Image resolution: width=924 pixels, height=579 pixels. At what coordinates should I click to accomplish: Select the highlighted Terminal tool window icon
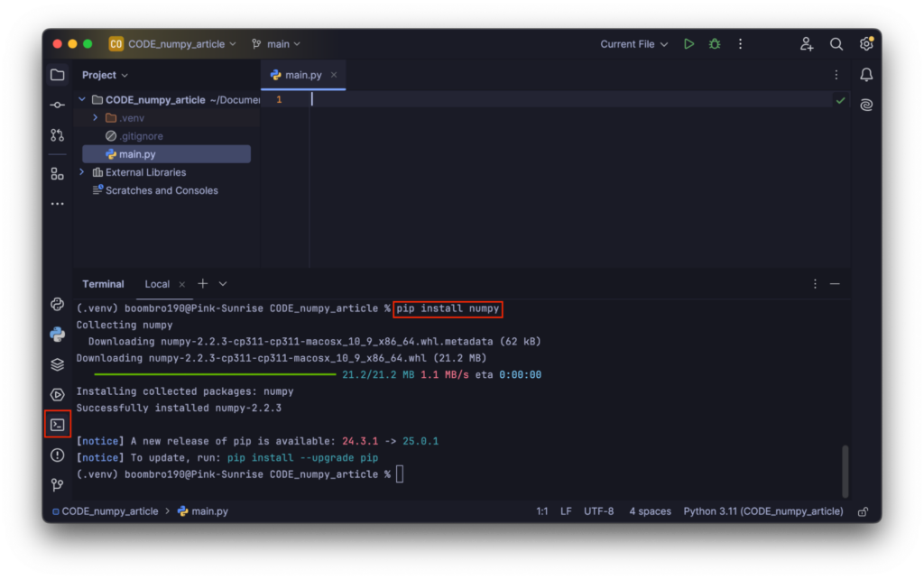tap(57, 424)
